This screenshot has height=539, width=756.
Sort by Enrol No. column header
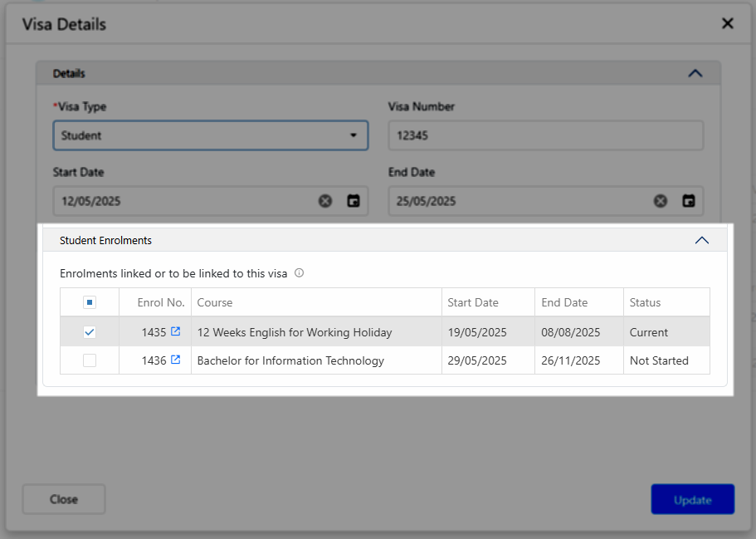pos(160,302)
